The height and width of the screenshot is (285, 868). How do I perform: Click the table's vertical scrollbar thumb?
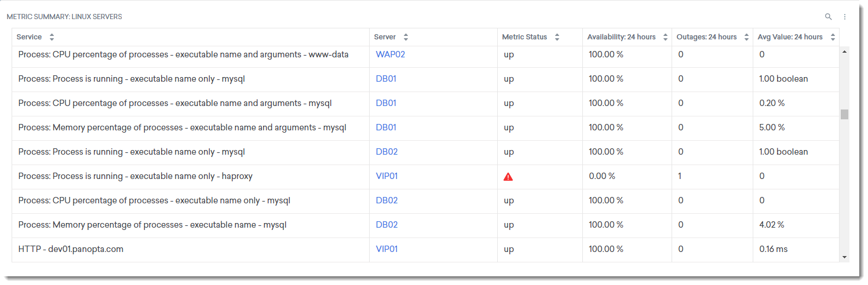[844, 114]
